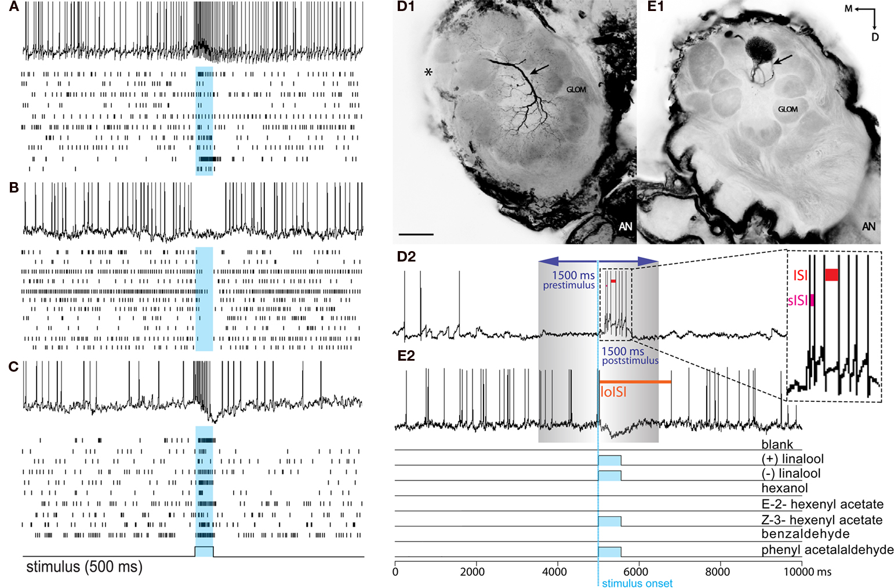The height and width of the screenshot is (588, 894).
Task: Click the 4000 tick on the time axis
Action: (554, 572)
